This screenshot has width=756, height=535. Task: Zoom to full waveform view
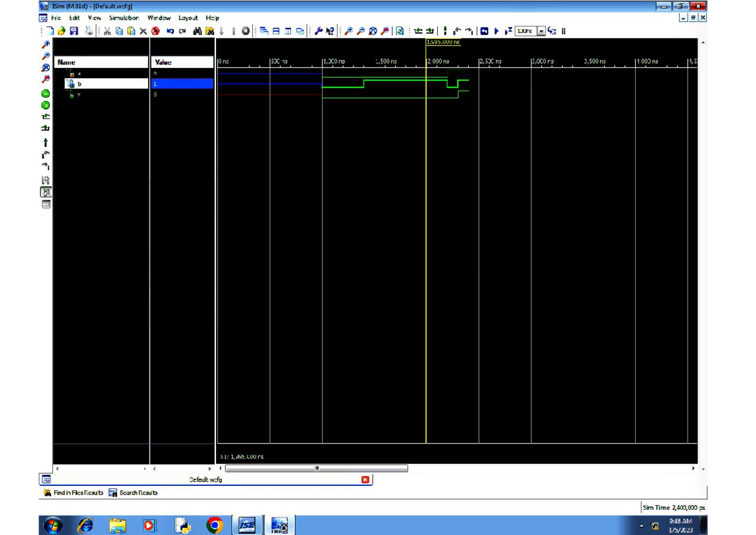(373, 30)
